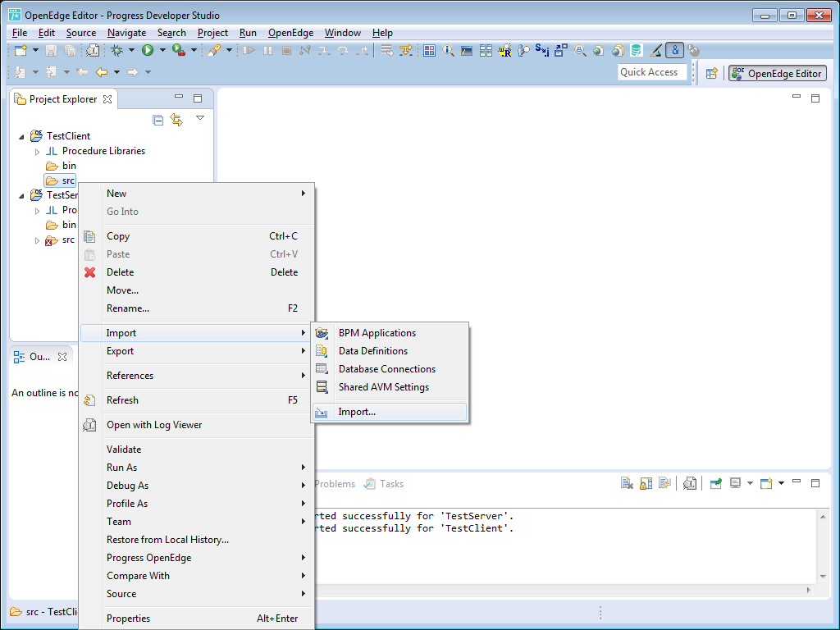Image resolution: width=840 pixels, height=630 pixels.
Task: Open Project Explorer View Menu triangle
Action: pos(200,118)
